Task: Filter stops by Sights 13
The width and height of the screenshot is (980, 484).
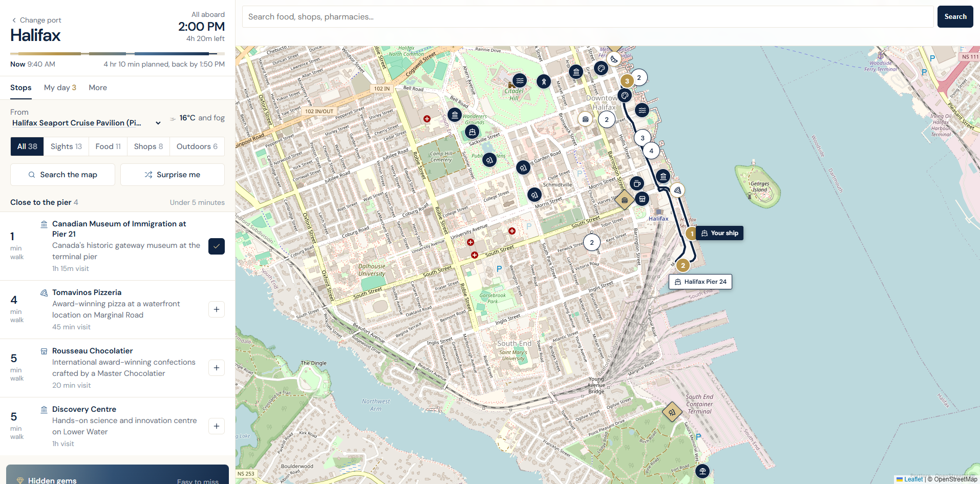Action: click(x=66, y=146)
